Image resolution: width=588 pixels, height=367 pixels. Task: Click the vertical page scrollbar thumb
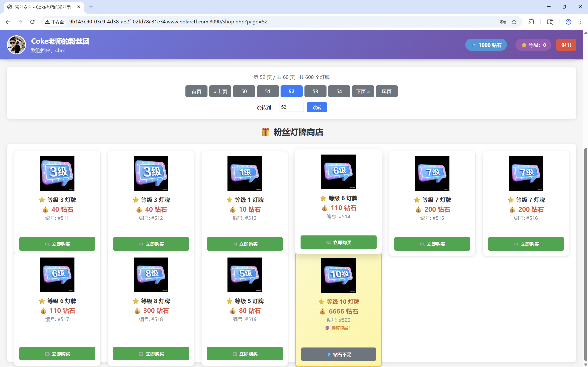pyautogui.click(x=585, y=255)
